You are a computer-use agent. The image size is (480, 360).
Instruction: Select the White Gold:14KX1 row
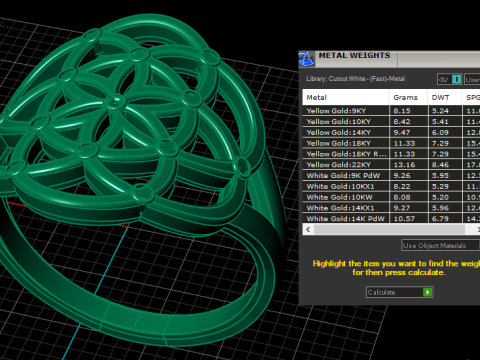[391, 208]
